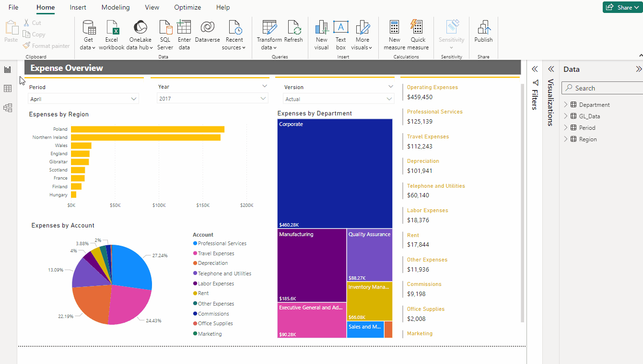Open the Version dropdown showing Actual
Viewport: 643px width, 364px height.
[x=339, y=99]
